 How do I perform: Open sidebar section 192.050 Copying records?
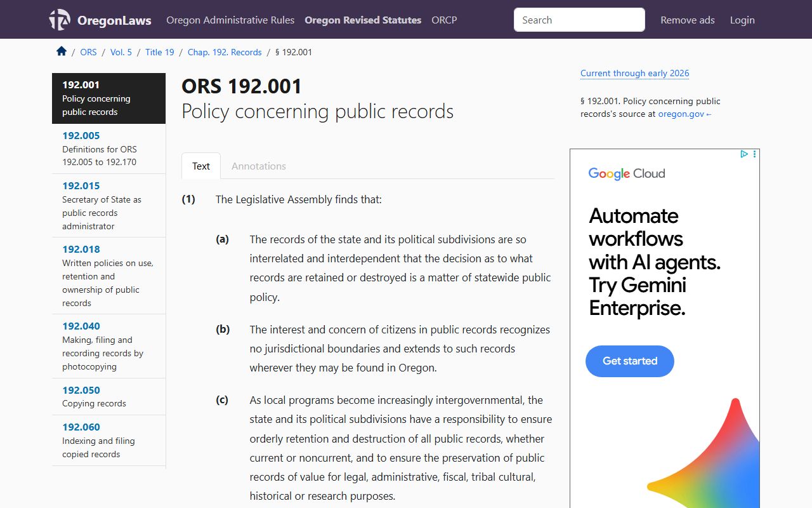pos(108,396)
